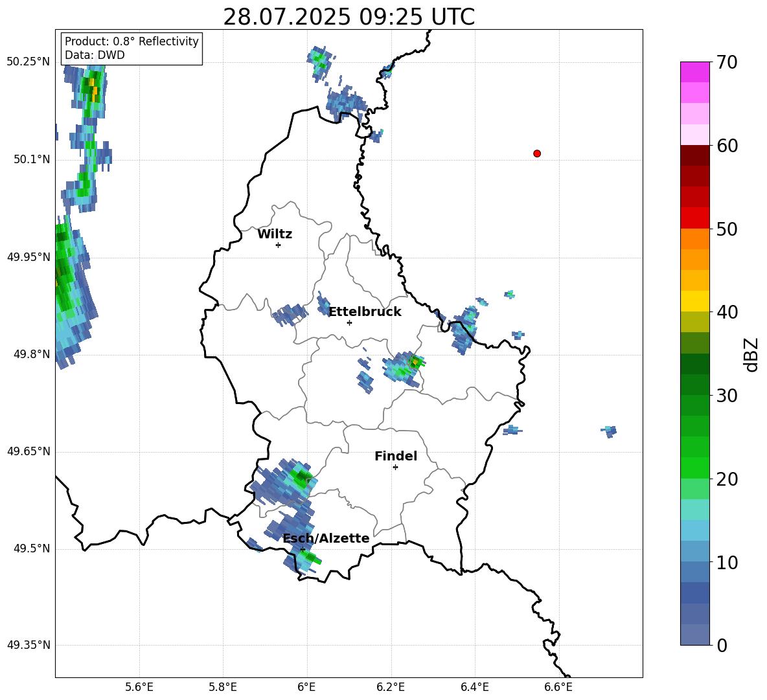The width and height of the screenshot is (767, 700).
Task: Click the 6°E longitude label
Action: [x=306, y=687]
